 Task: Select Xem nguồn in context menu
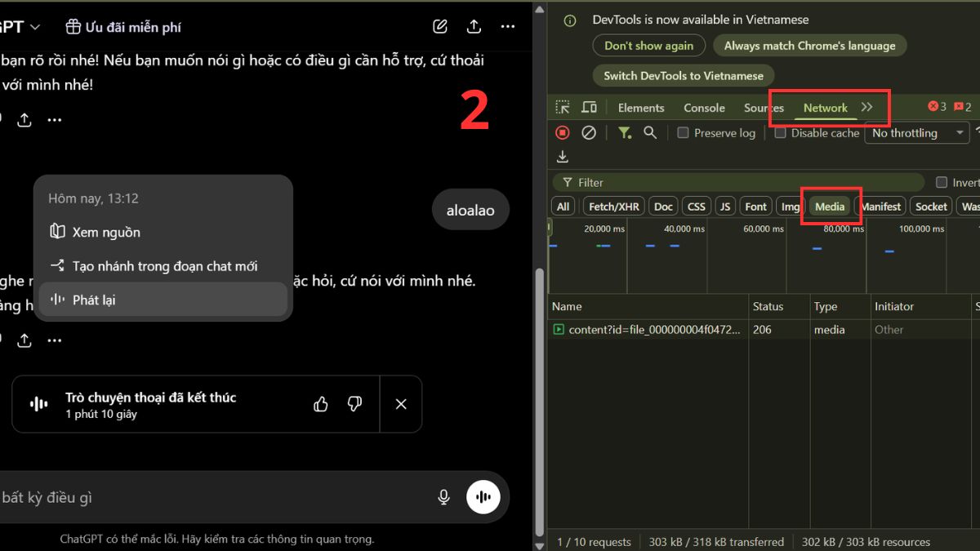163,232
